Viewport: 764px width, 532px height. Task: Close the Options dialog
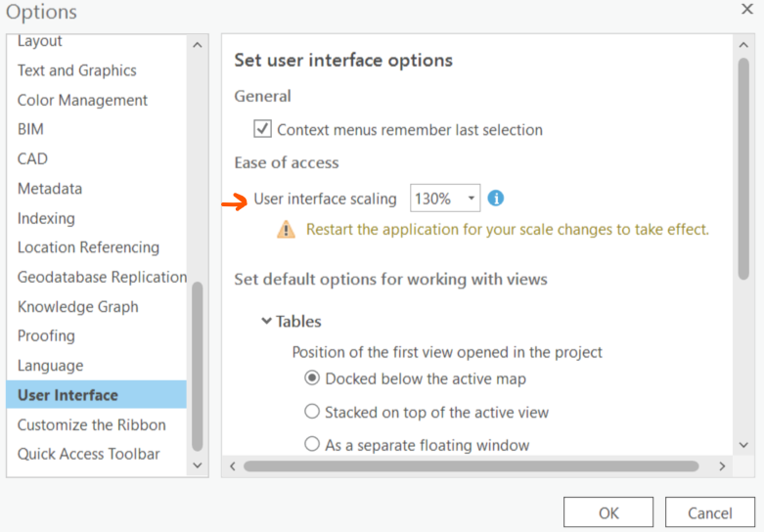[x=747, y=9]
